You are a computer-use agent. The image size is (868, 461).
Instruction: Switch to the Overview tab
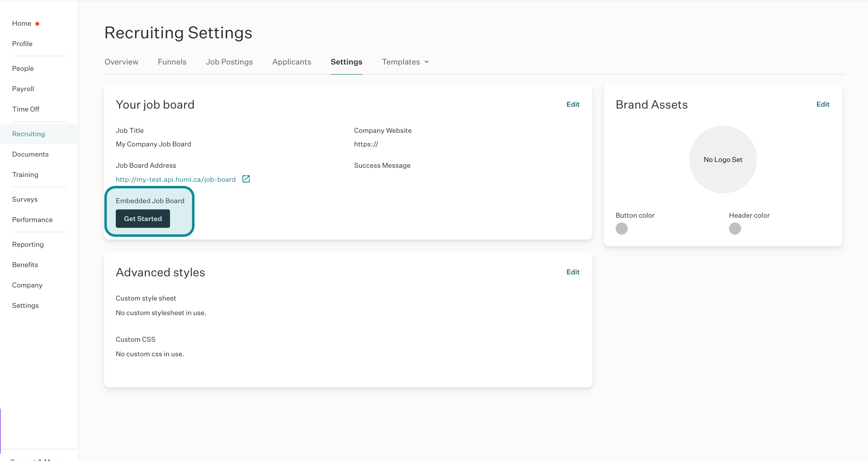click(122, 62)
